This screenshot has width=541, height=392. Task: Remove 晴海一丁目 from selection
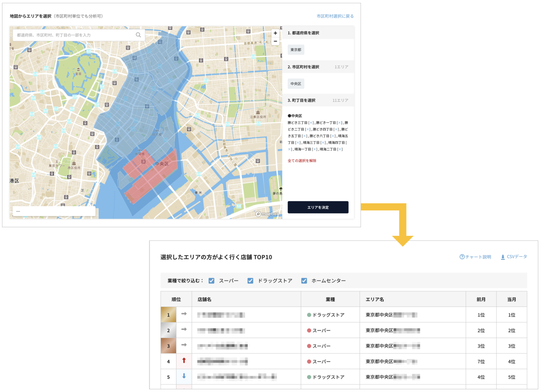[315, 149]
